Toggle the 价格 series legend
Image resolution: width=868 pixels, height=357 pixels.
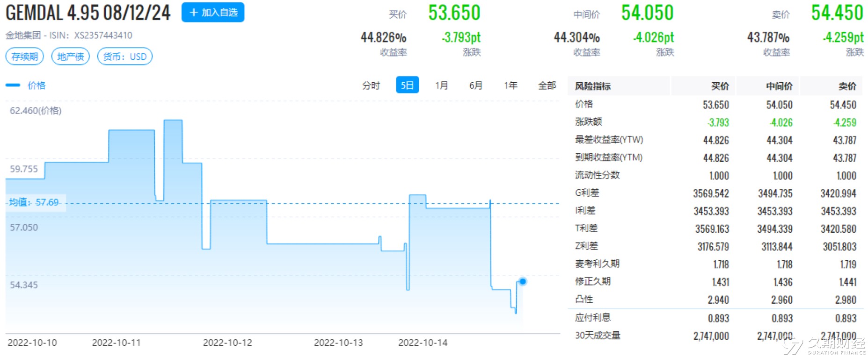pos(26,86)
